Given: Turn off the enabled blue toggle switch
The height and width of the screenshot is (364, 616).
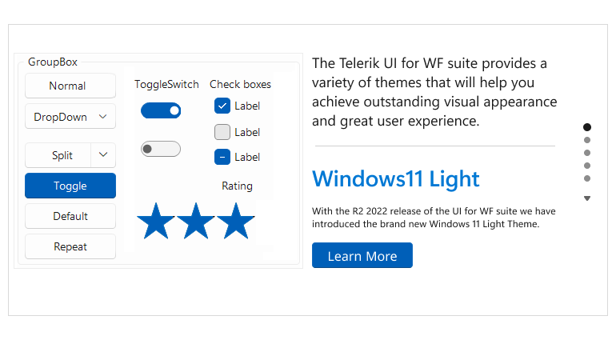Looking at the screenshot, I should [161, 110].
